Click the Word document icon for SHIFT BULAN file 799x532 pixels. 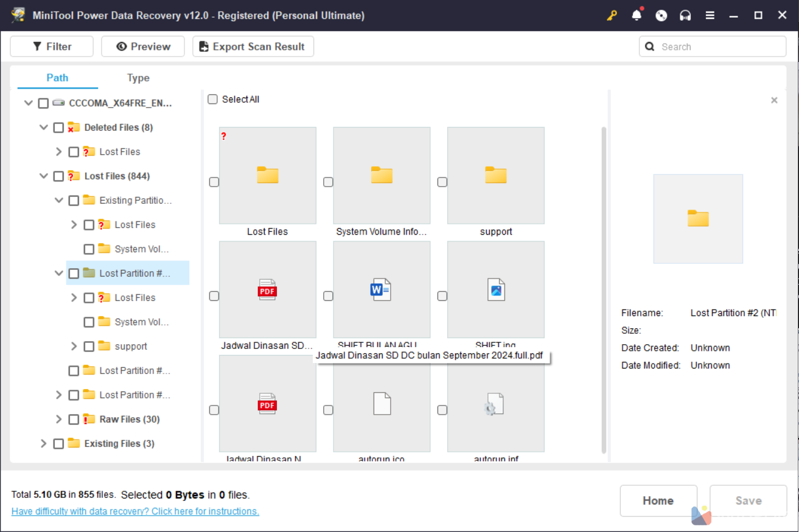click(x=382, y=290)
